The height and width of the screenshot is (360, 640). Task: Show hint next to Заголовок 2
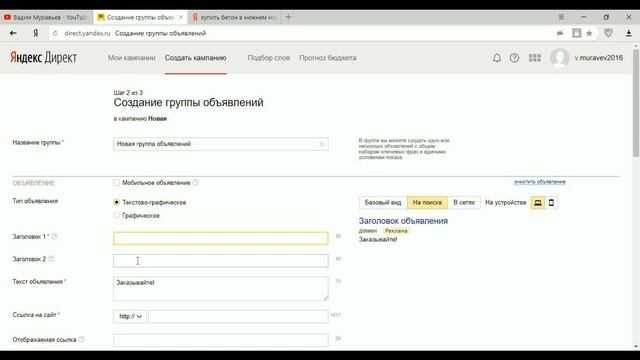point(51,259)
